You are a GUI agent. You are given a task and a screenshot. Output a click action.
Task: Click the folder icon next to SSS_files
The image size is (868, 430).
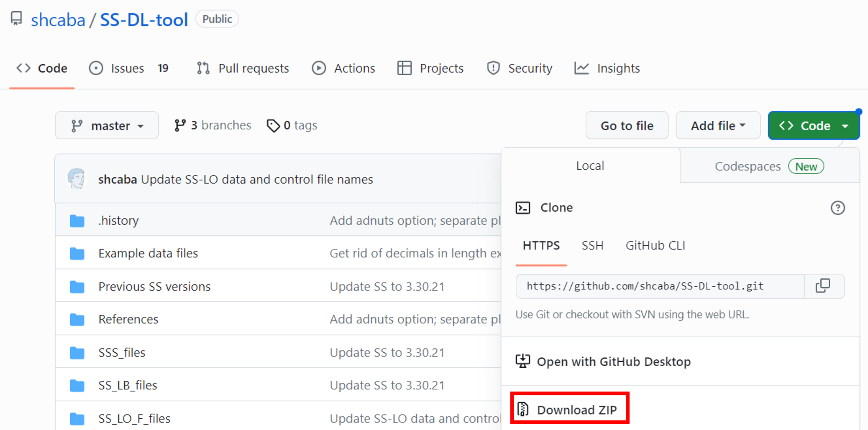[x=77, y=353]
